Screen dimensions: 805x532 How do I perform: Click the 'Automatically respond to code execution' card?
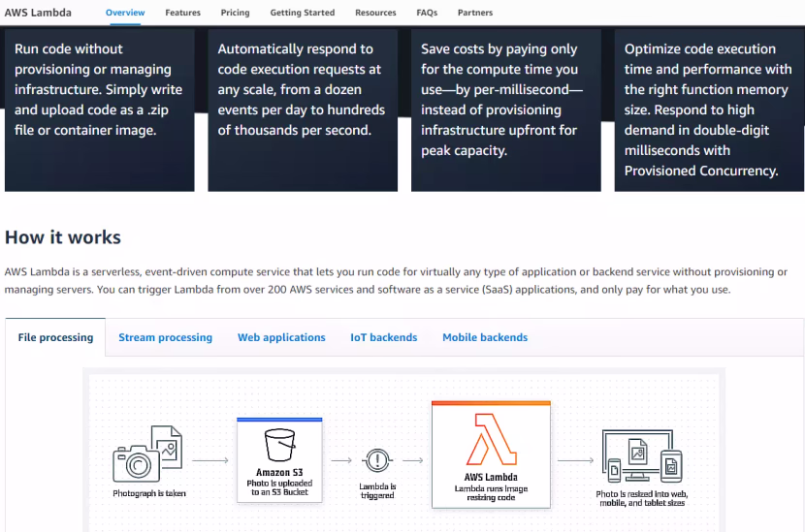[303, 110]
